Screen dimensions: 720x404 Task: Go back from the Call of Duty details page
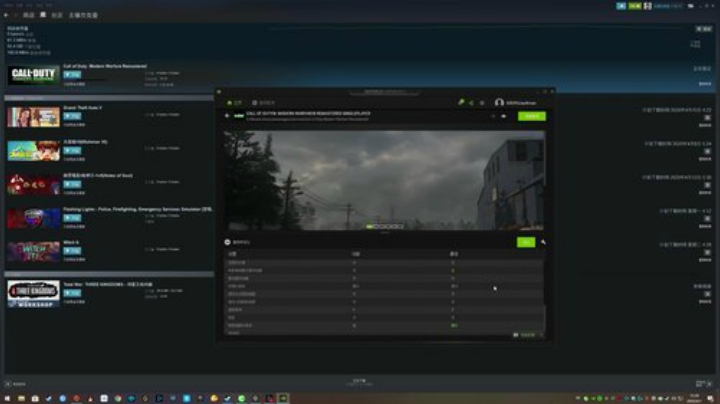227,116
